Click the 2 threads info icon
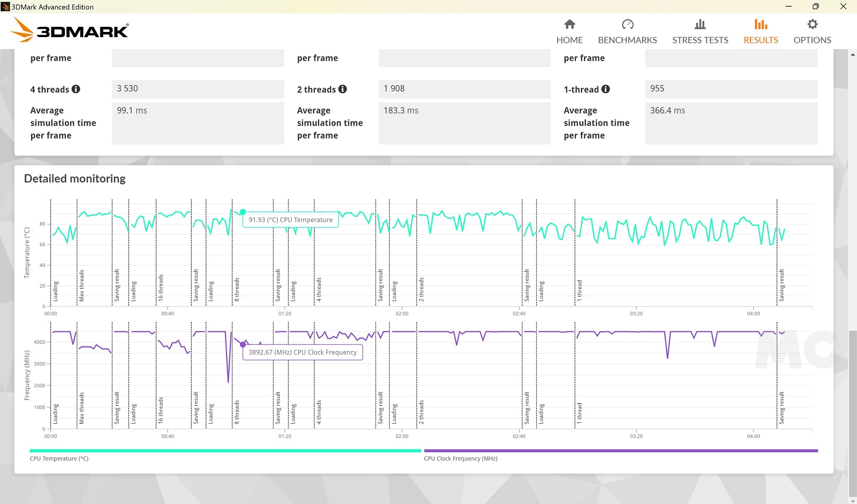This screenshot has height=504, width=857. (342, 89)
